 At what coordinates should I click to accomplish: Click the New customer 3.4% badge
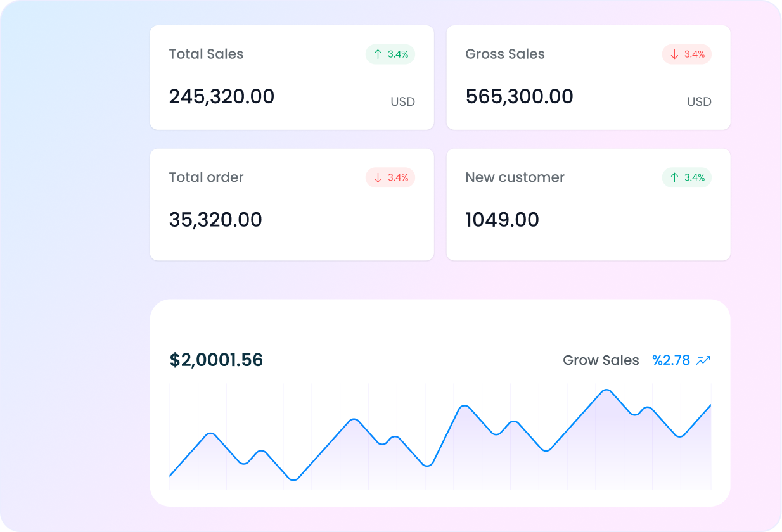[x=687, y=178]
